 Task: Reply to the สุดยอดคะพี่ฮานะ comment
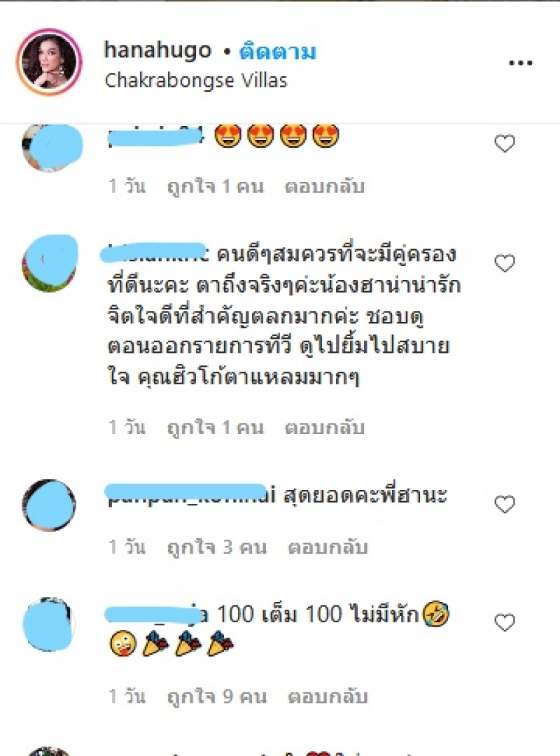pyautogui.click(x=328, y=547)
